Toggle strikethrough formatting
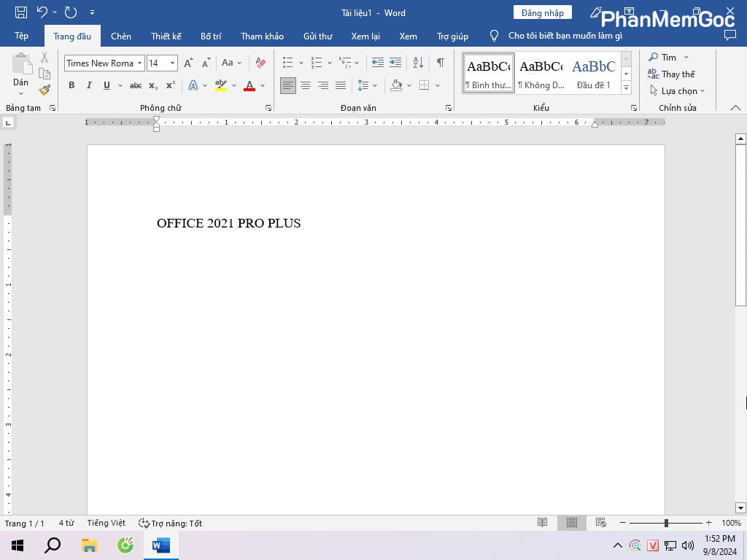The height and width of the screenshot is (560, 747). [136, 85]
